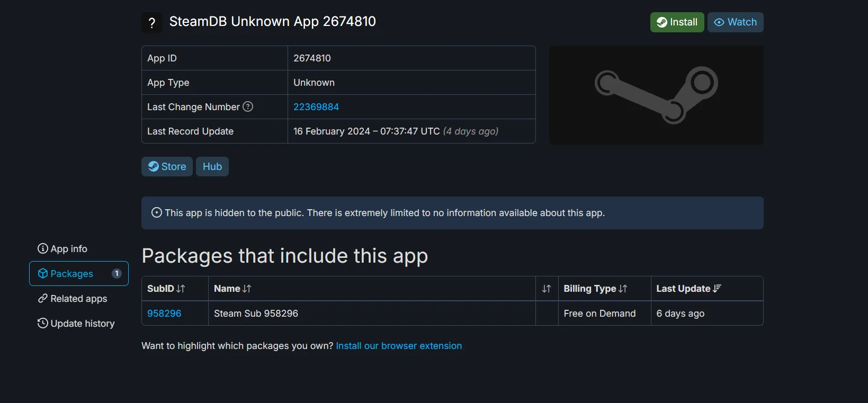Open package 958296 link
This screenshot has height=403, width=868.
[x=164, y=314]
